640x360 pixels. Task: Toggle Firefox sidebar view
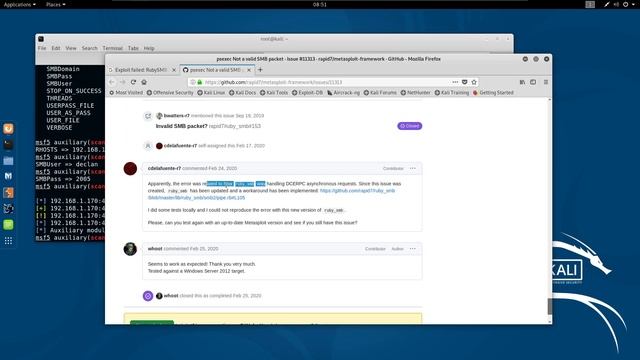533,82
